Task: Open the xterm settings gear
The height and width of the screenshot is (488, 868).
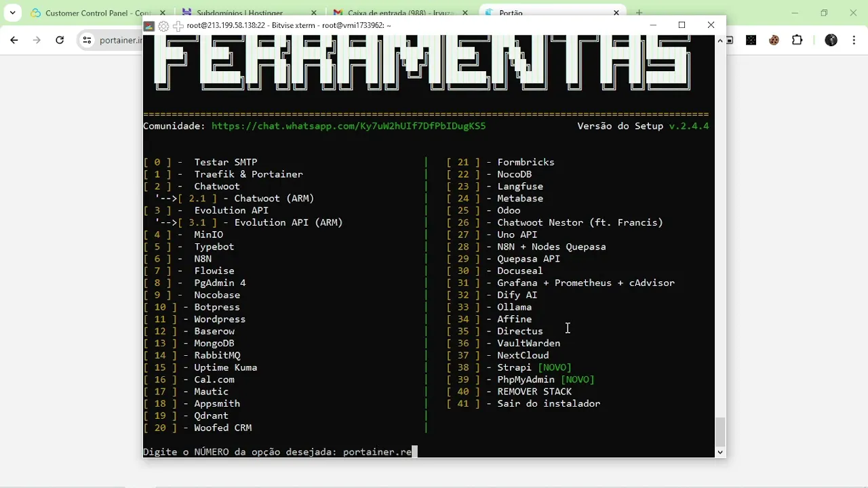Action: click(163, 26)
